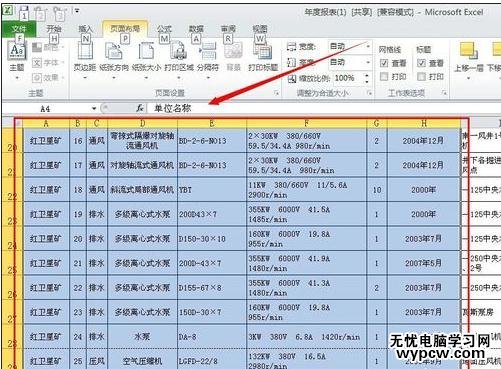Click the Width (宽度) icon in scale group
The width and height of the screenshot is (501, 369).
coord(291,47)
